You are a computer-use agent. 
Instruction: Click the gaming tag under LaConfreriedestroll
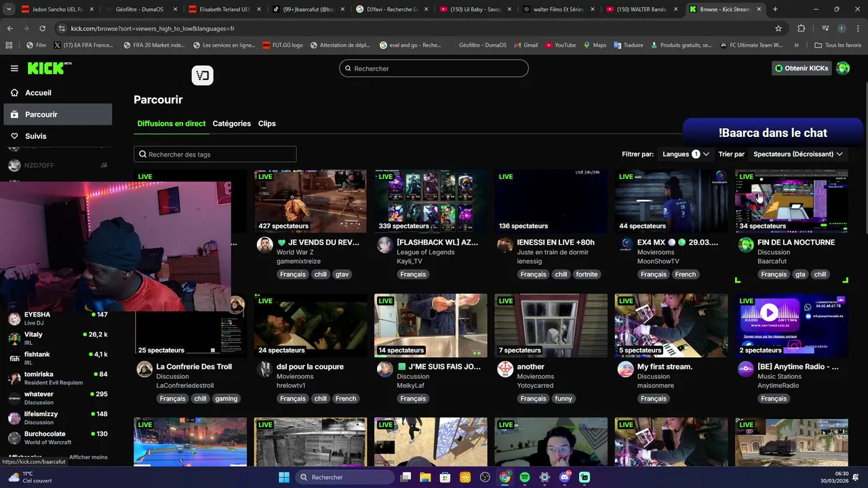coord(226,399)
